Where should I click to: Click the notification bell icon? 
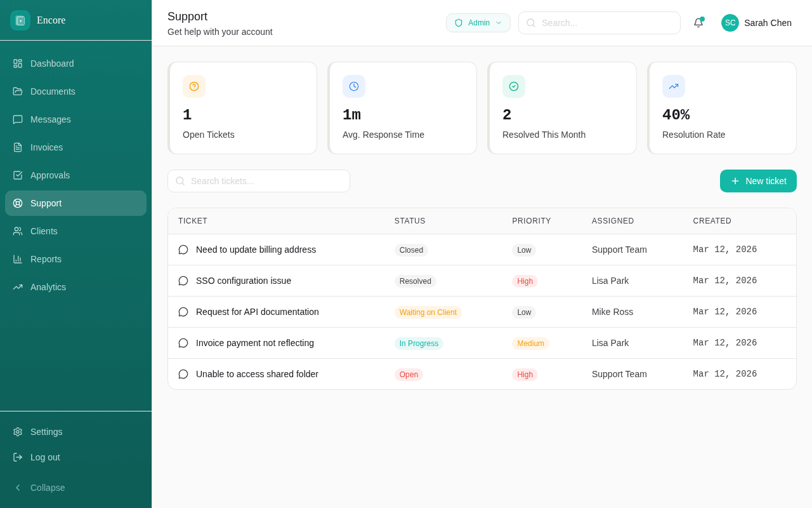click(698, 23)
